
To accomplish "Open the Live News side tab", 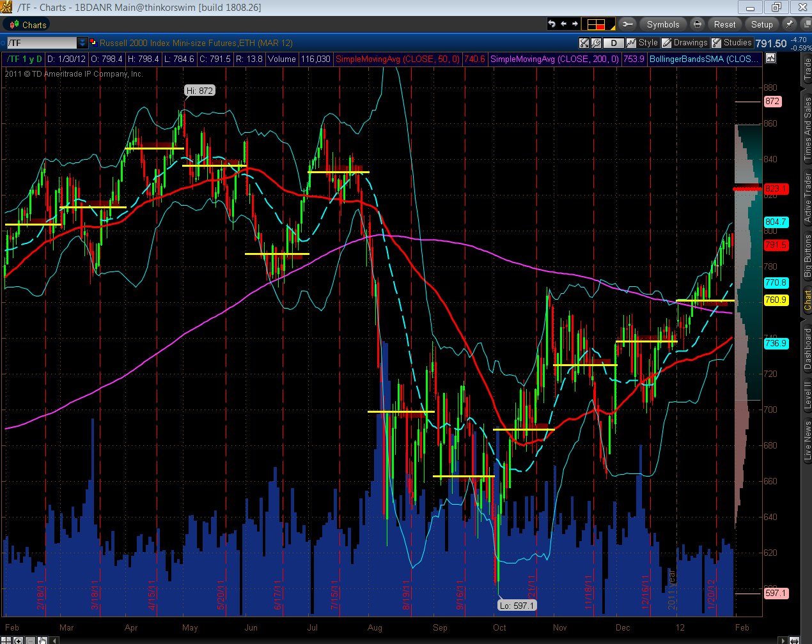I will pos(807,440).
